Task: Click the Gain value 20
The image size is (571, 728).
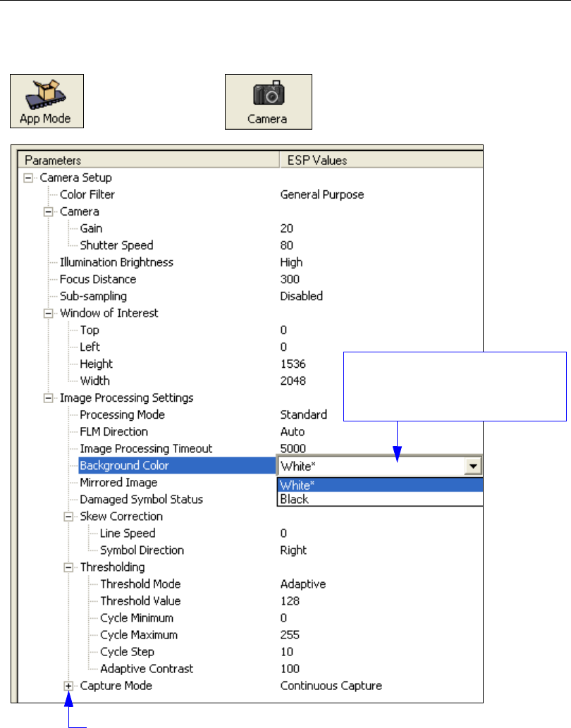Action: (287, 228)
